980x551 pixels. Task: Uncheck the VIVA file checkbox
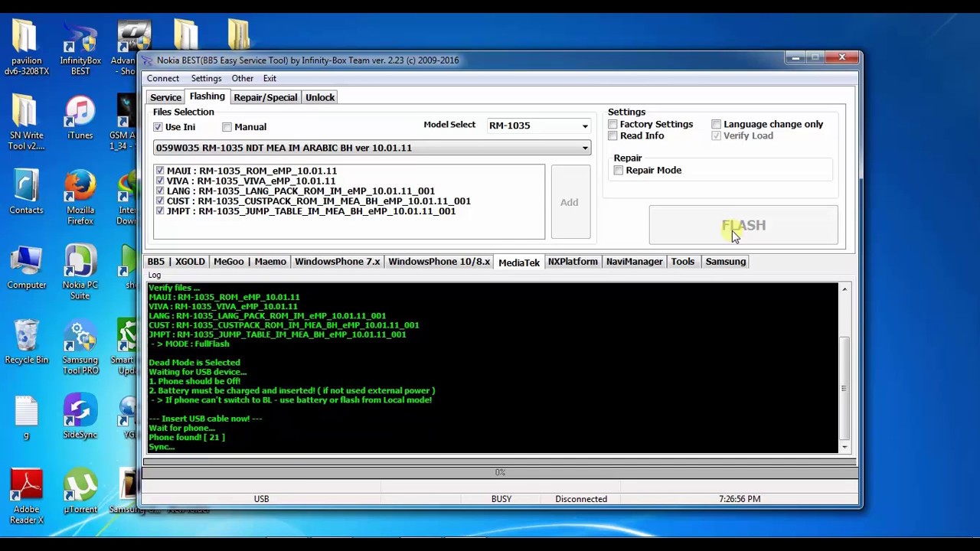pyautogui.click(x=160, y=181)
